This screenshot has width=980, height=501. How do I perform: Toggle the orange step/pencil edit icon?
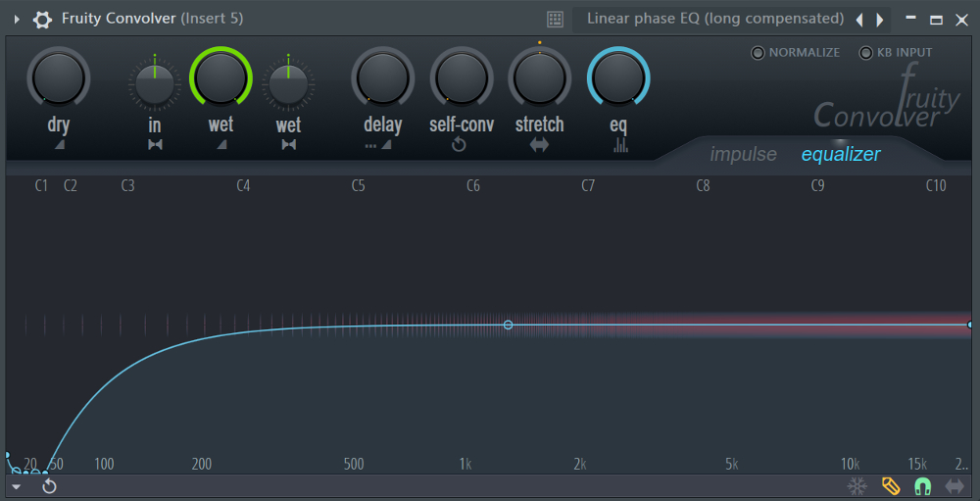pos(891,486)
